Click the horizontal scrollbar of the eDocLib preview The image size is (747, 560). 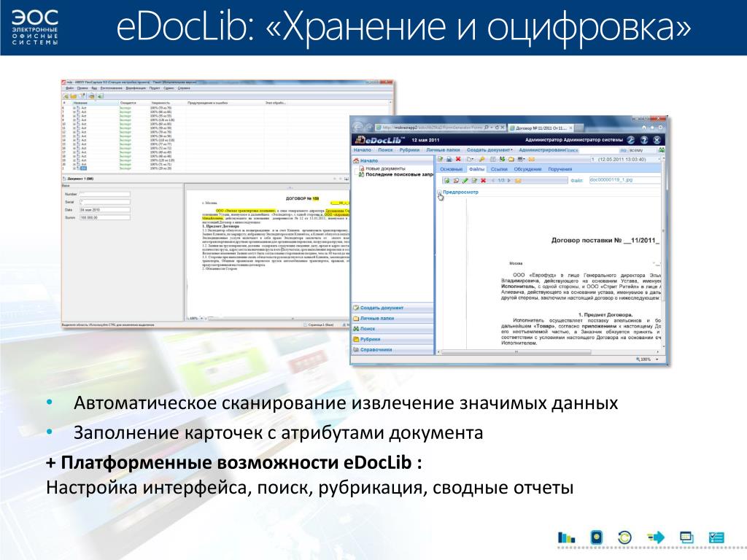point(516,352)
